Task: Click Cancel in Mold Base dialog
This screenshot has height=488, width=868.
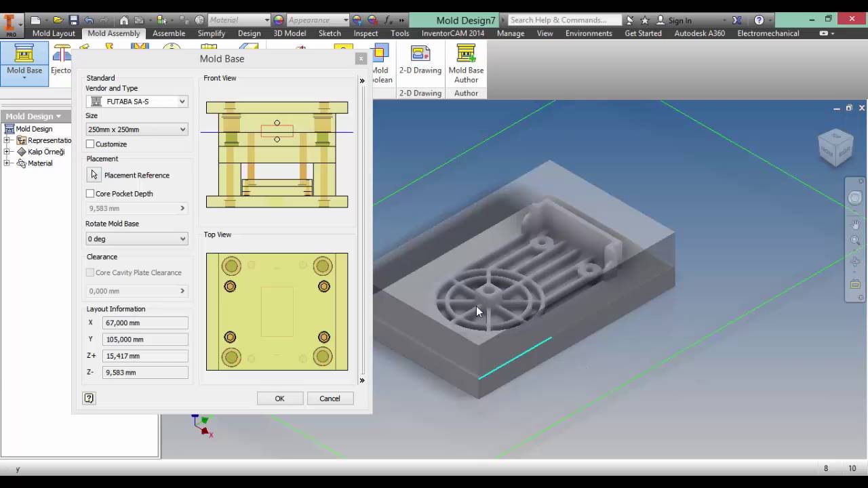Action: [330, 399]
